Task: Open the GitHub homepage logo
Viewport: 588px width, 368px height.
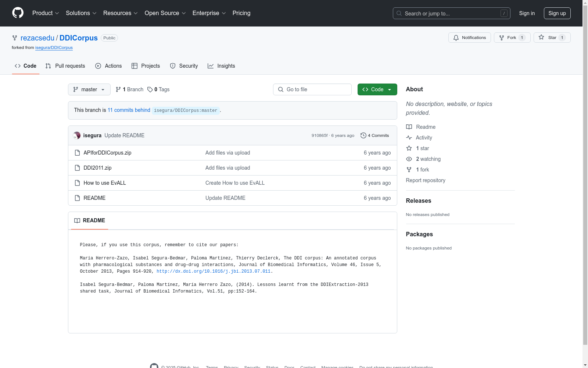Action: [18, 13]
